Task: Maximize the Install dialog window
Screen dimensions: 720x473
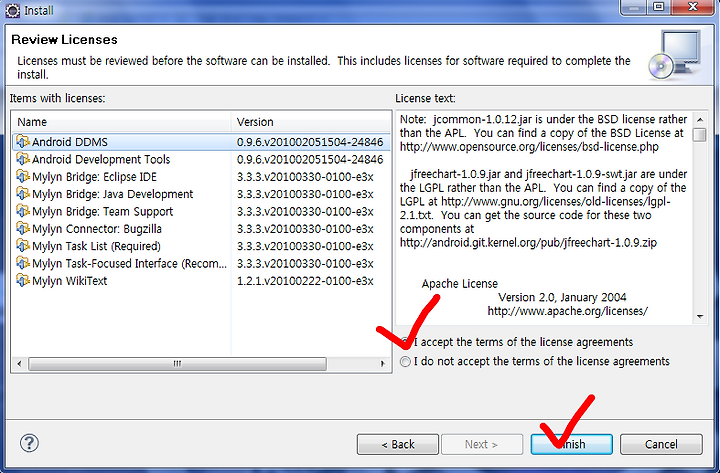Action: coord(658,7)
